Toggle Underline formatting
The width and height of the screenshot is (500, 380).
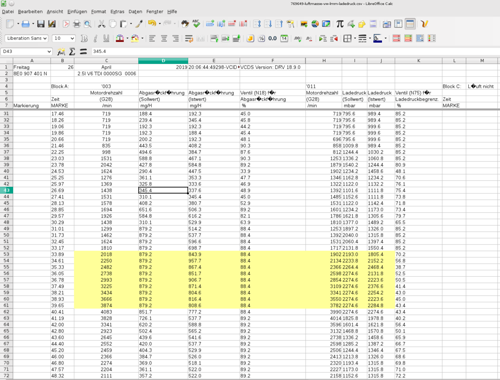coord(106,39)
